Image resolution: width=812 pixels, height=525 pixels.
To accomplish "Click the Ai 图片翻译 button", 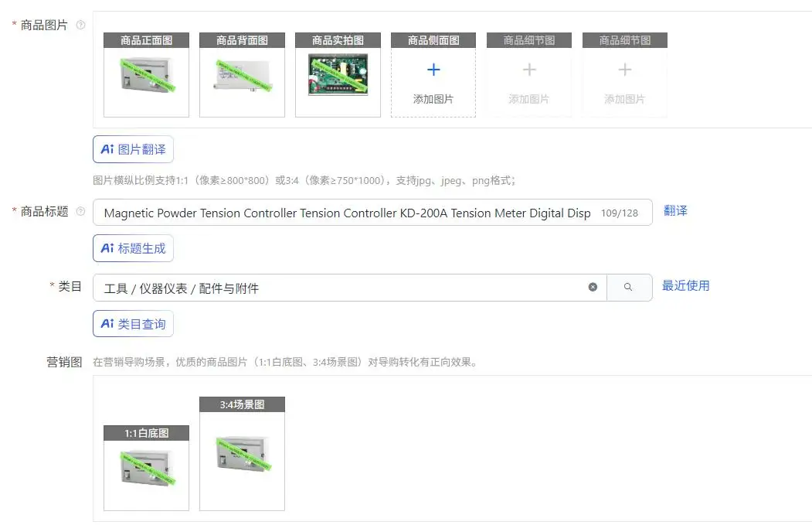I will point(133,149).
